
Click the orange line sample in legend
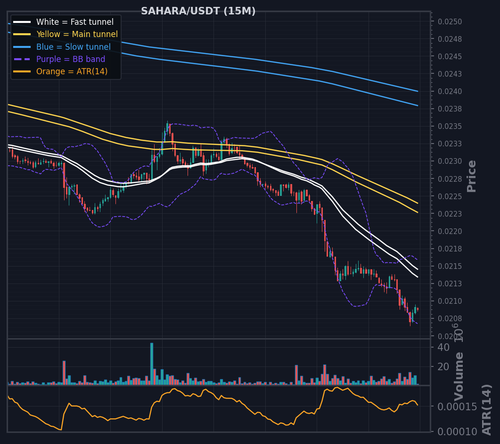pyautogui.click(x=22, y=71)
